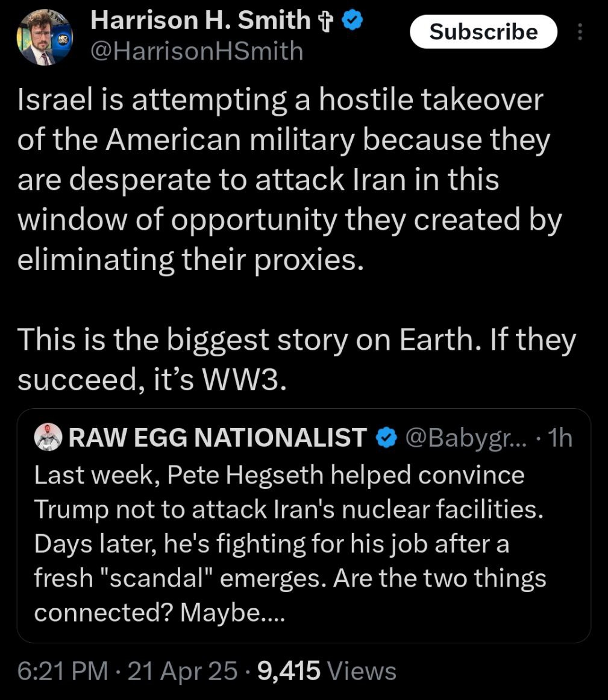This screenshot has height=700, width=608.
Task: Open the @HarrisonHSmith handle link
Action: [x=196, y=51]
